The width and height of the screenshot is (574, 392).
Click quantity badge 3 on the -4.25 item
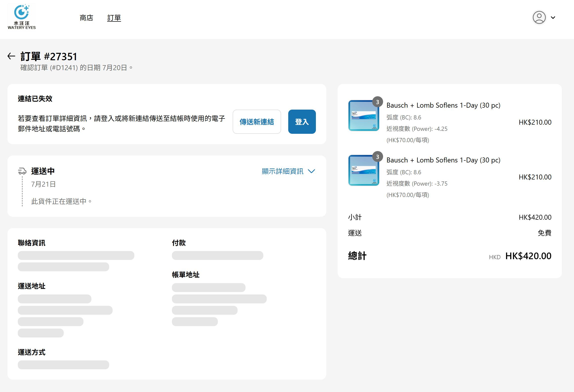377,102
